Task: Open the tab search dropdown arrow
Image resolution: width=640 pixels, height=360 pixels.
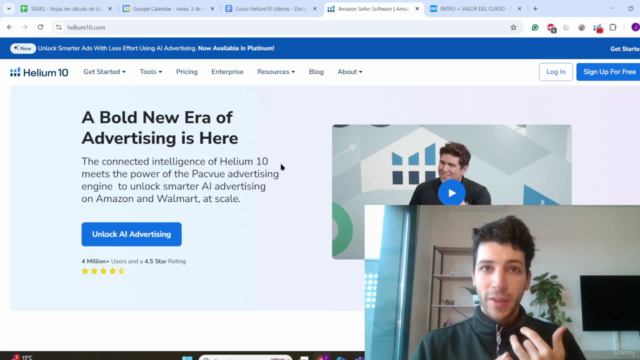Action: [x=9, y=9]
